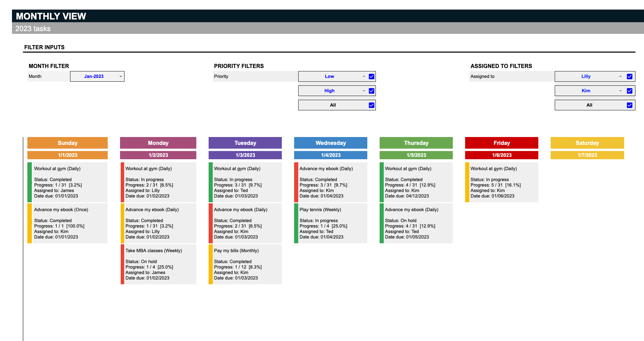Click the 1/4/2023 date cell
This screenshot has width=644, height=341.
coord(331,155)
